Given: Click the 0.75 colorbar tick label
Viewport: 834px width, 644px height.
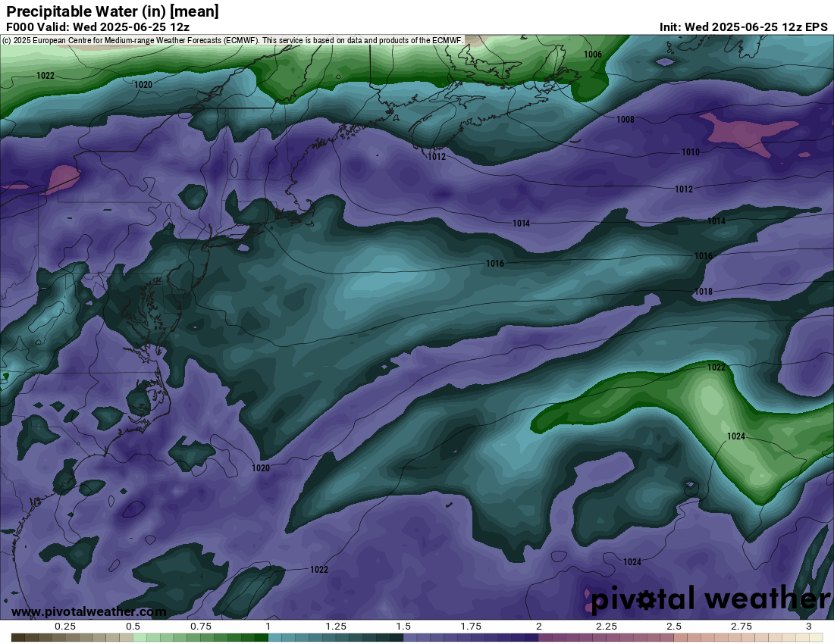Looking at the screenshot, I should (200, 627).
